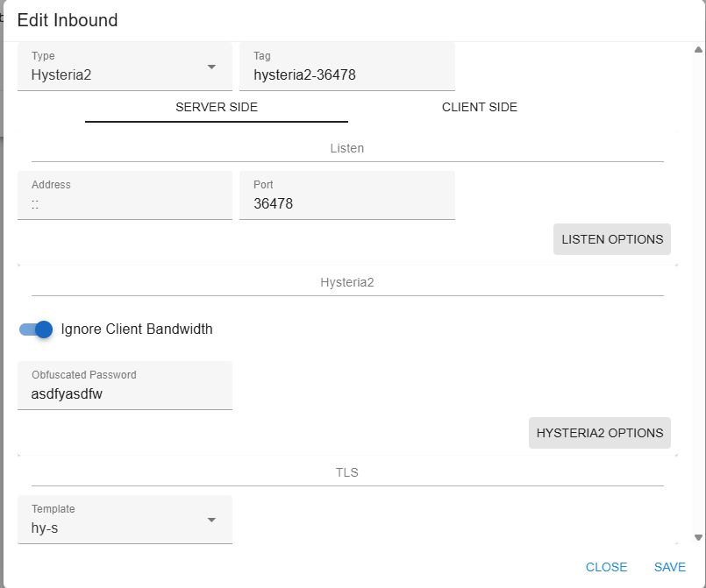Expand the Template dropdown arrow
This screenshot has height=588, width=706.
[x=211, y=521]
